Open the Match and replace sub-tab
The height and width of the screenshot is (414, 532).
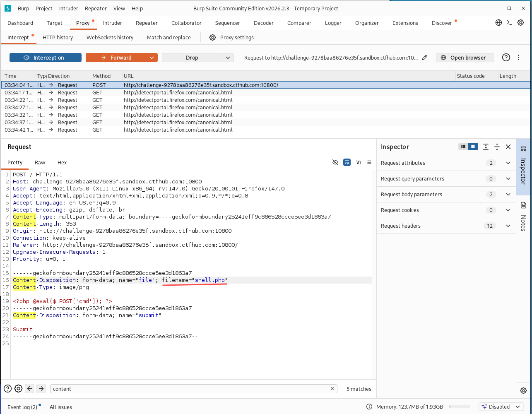[169, 37]
